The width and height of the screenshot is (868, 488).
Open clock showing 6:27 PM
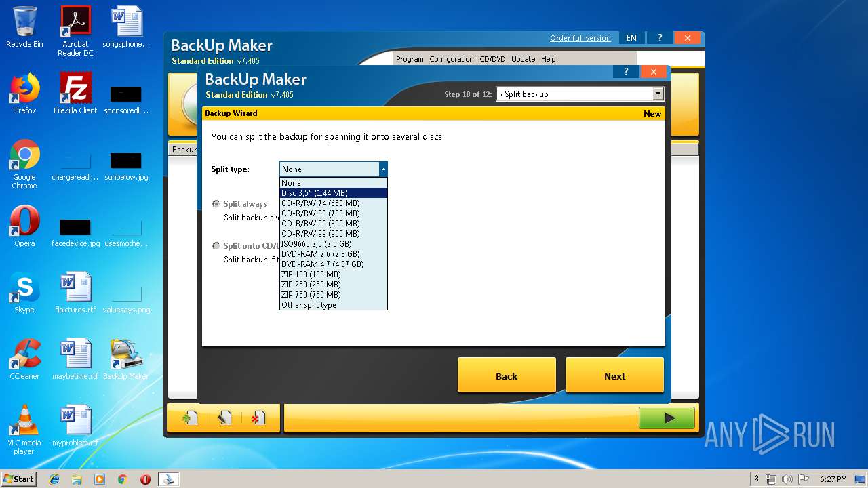833,479
